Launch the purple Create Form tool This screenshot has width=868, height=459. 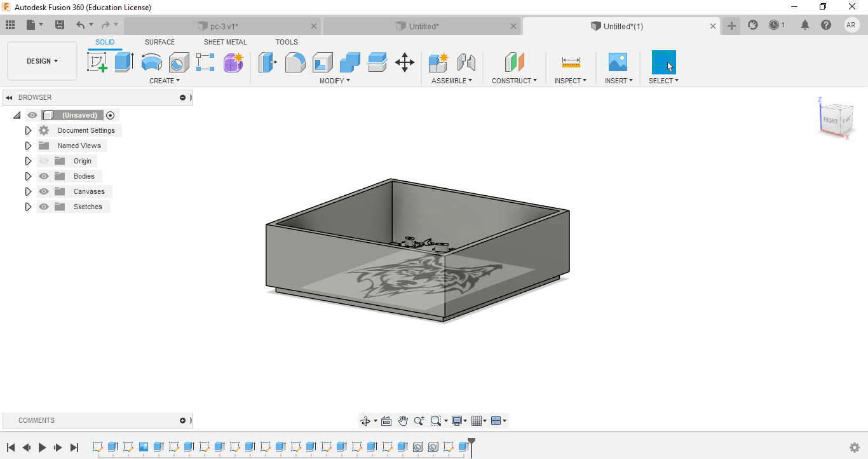(x=233, y=62)
